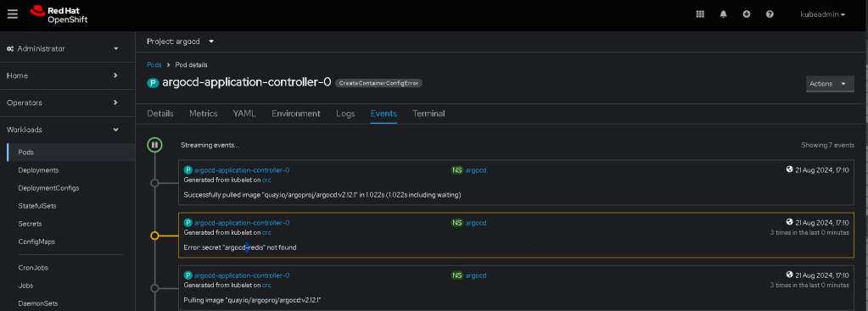868x311 pixels.
Task: Switch to the Details tab
Action: tap(160, 114)
